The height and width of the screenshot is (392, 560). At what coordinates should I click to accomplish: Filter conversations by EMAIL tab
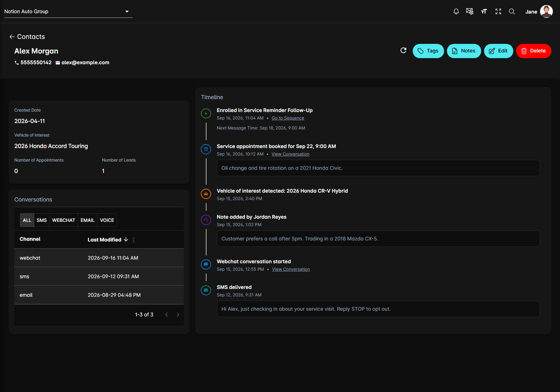[x=87, y=220]
